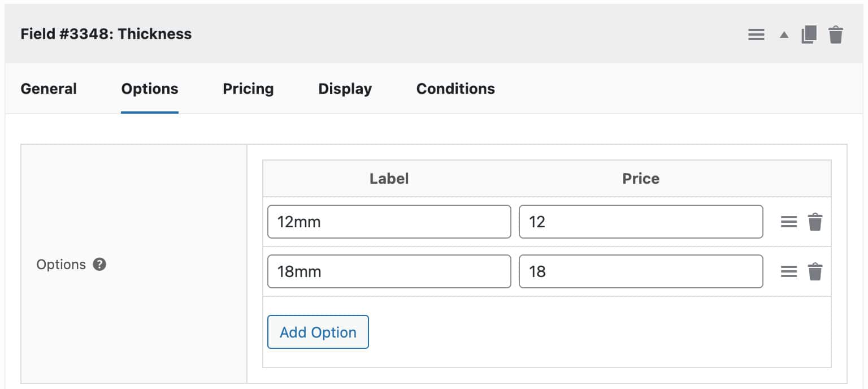
Task: Click the Add Option button
Action: (318, 332)
